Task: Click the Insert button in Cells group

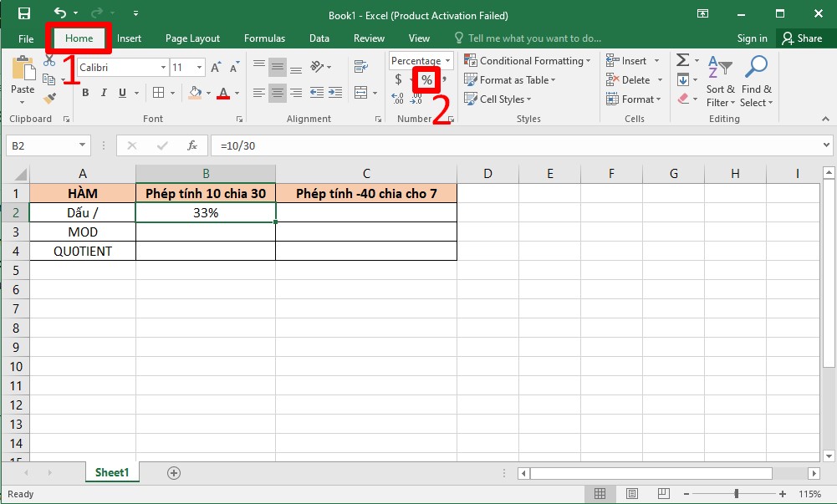Action: pyautogui.click(x=627, y=60)
